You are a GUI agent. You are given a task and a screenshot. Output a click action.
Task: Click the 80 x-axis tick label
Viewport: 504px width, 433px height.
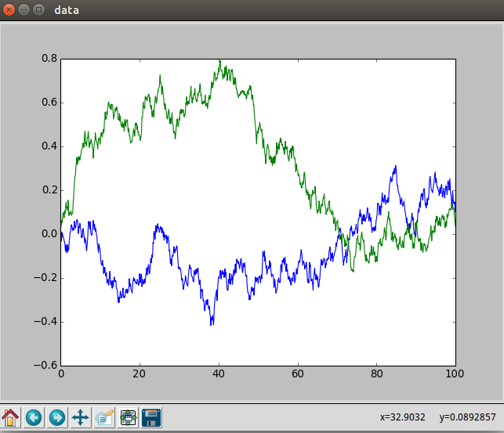click(377, 373)
